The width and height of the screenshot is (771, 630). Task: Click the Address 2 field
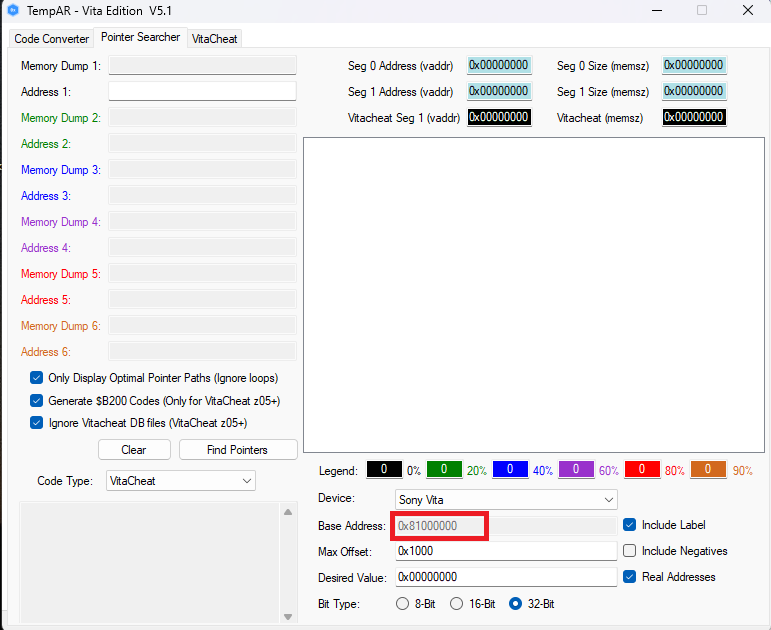202,144
